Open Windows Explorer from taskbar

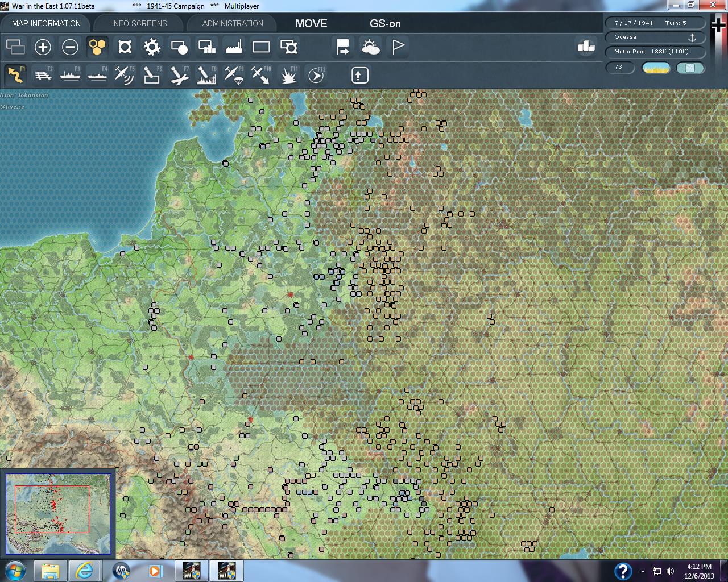click(x=51, y=571)
